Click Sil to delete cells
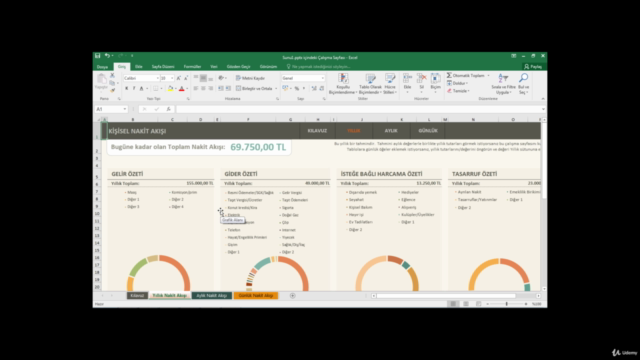Viewport: 640px width, 360px height. (x=422, y=84)
